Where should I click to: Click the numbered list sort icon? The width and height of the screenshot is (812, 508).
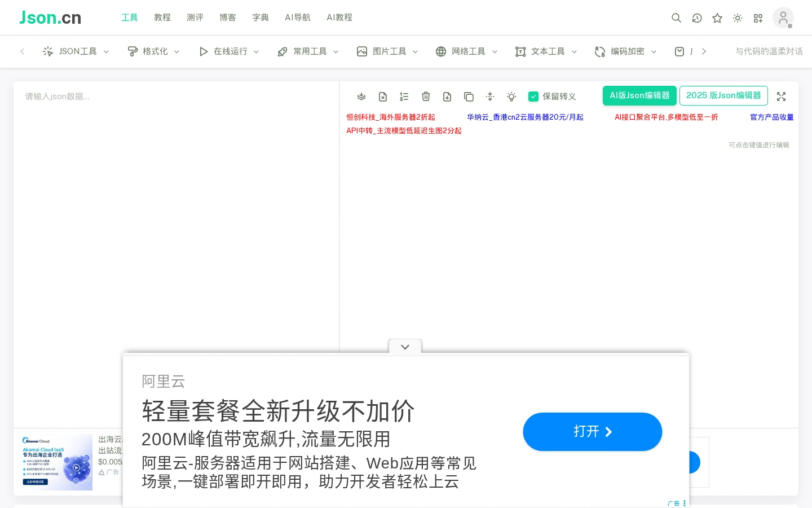coord(404,97)
